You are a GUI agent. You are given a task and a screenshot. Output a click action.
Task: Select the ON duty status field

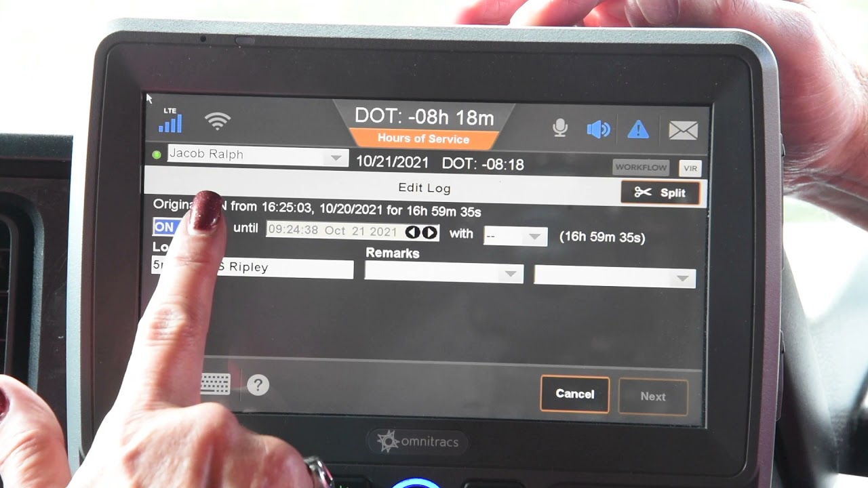pyautogui.click(x=166, y=226)
